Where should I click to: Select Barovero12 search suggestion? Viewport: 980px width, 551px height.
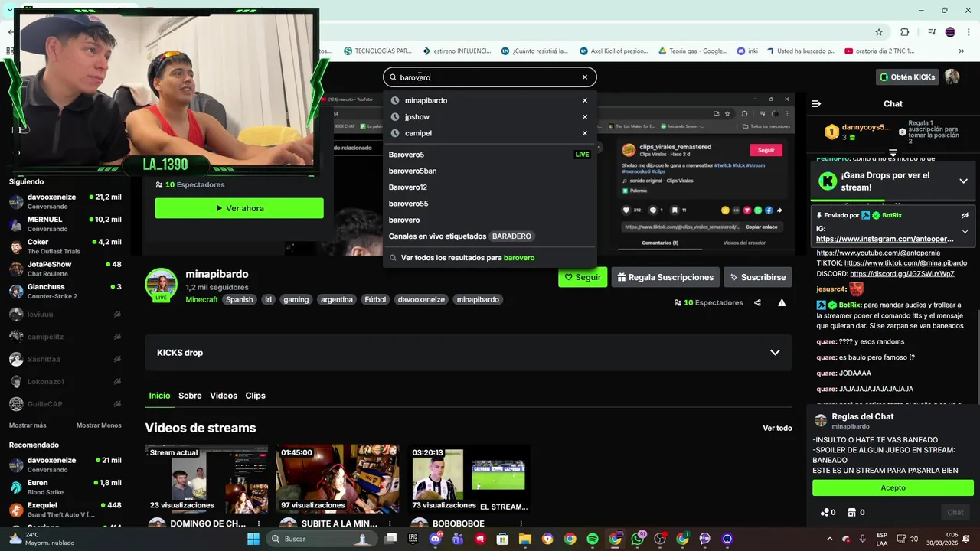[489, 187]
